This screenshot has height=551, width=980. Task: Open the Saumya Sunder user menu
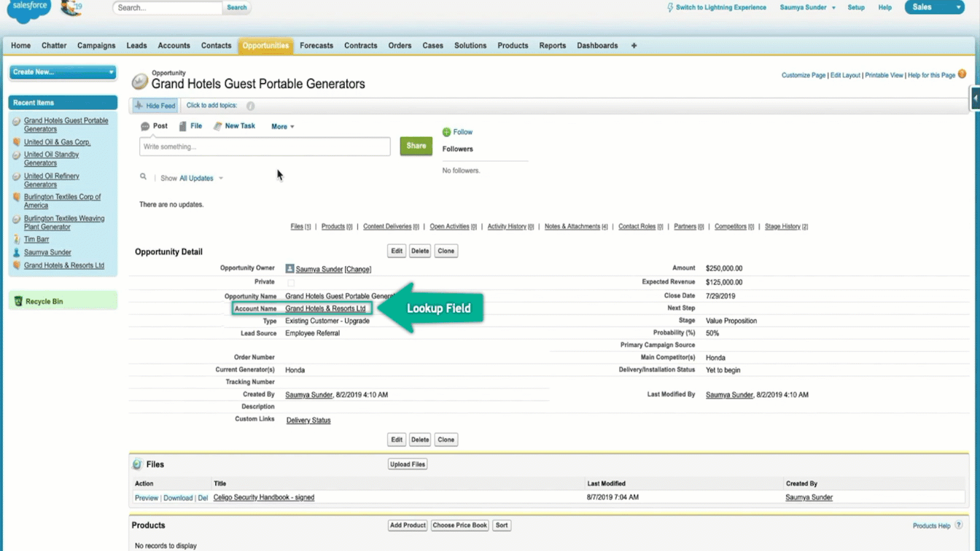click(x=807, y=7)
